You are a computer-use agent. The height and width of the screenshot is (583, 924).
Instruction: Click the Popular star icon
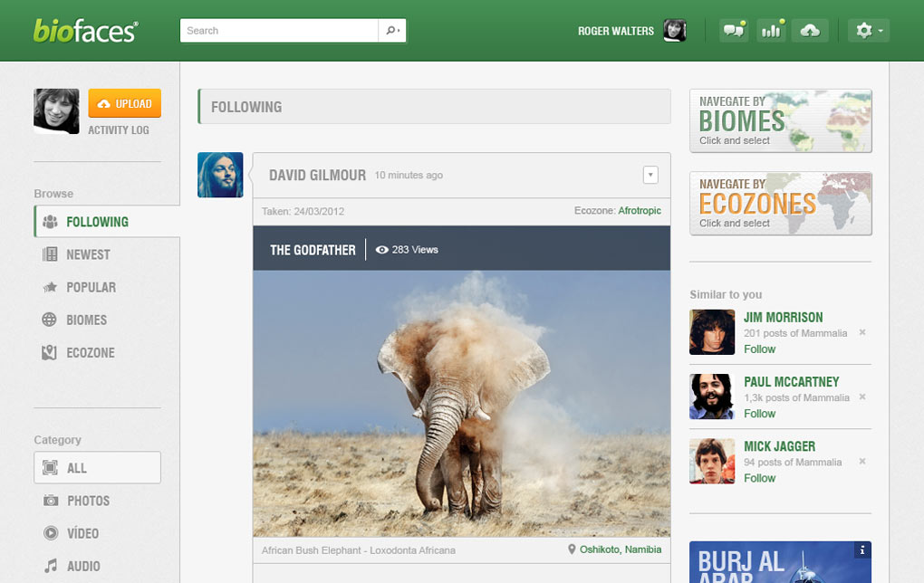[x=50, y=287]
